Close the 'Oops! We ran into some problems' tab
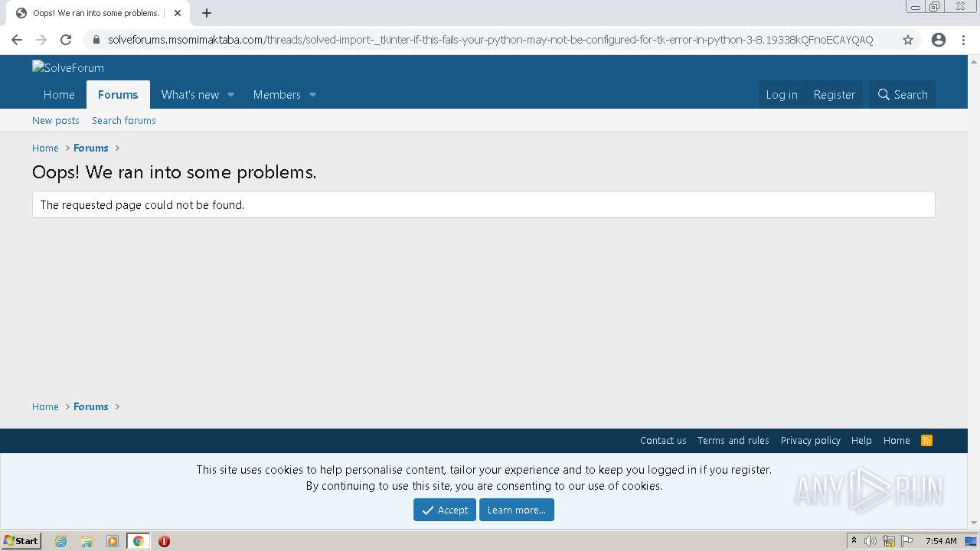The width and height of the screenshot is (980, 551). click(x=178, y=13)
